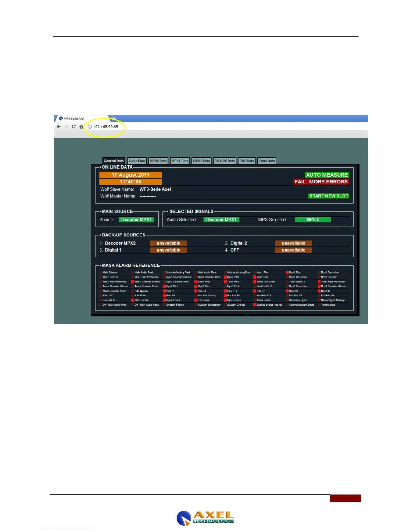Switch to the General Data tab
Image resolution: width=411 pixels, height=532 pixels.
(x=113, y=161)
